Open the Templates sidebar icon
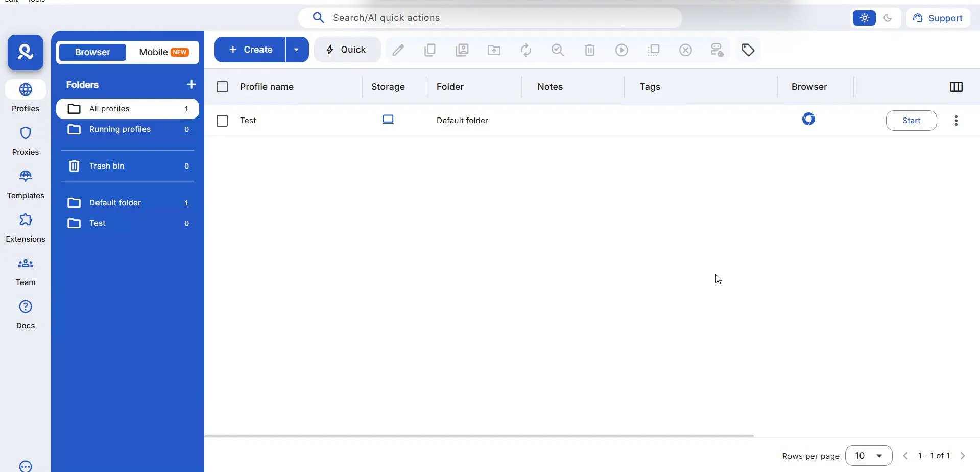Image resolution: width=980 pixels, height=472 pixels. [x=26, y=177]
